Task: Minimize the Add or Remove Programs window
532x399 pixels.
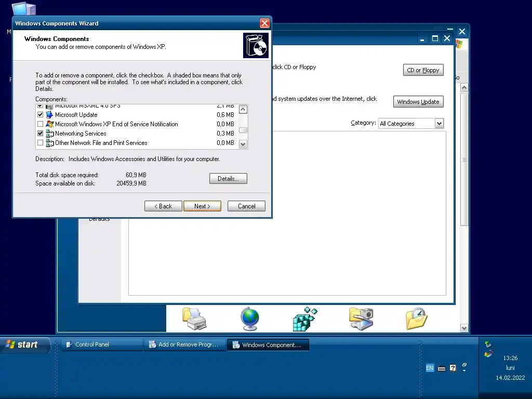Action: (x=422, y=38)
